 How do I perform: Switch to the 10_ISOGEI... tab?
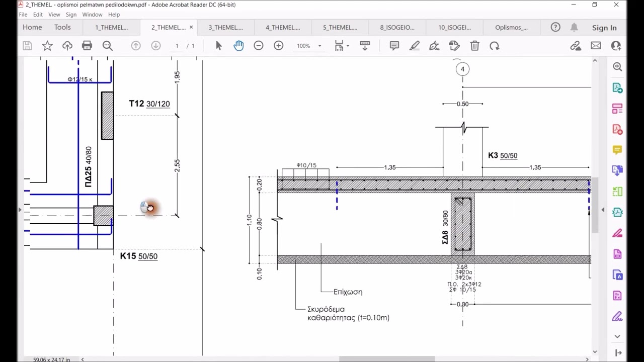click(x=454, y=27)
